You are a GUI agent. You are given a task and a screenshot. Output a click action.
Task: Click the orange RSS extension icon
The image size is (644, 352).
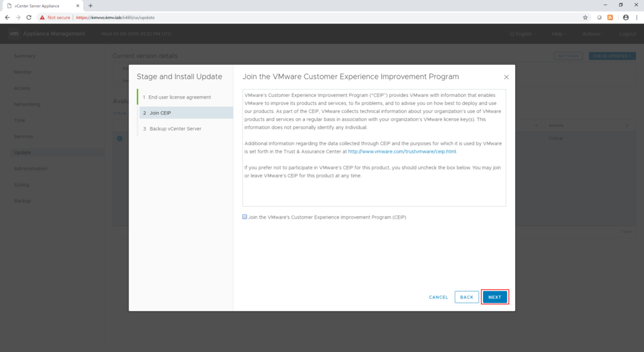pos(610,18)
